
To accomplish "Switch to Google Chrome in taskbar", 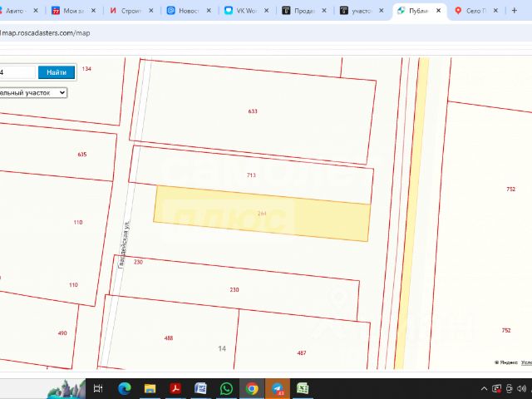I will coord(252,388).
